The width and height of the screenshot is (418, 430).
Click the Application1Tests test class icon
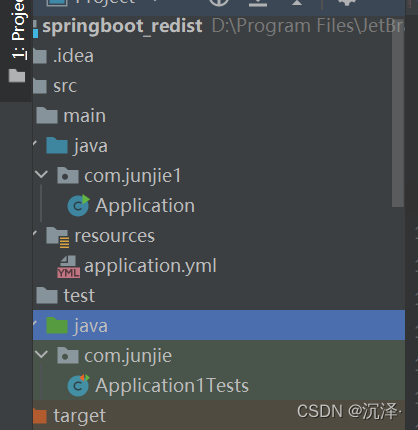[x=78, y=385]
